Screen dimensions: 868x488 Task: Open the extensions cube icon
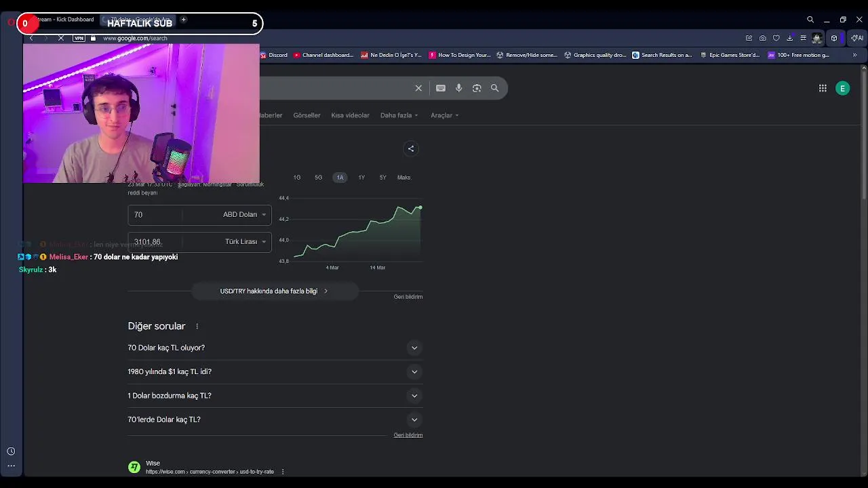(x=834, y=38)
